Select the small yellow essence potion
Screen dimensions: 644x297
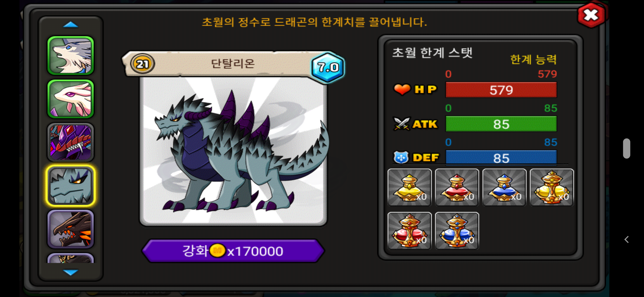(410, 187)
